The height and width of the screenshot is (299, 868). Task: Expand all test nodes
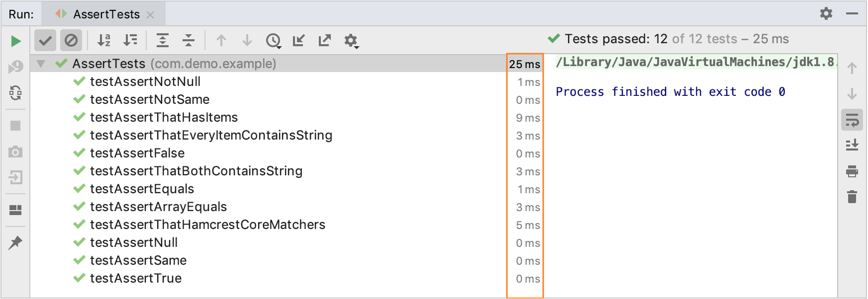point(163,40)
